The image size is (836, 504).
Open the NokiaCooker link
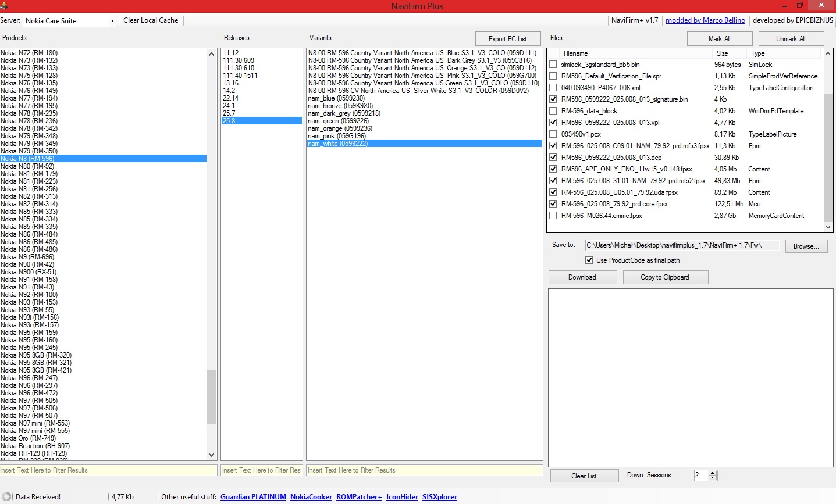[311, 497]
